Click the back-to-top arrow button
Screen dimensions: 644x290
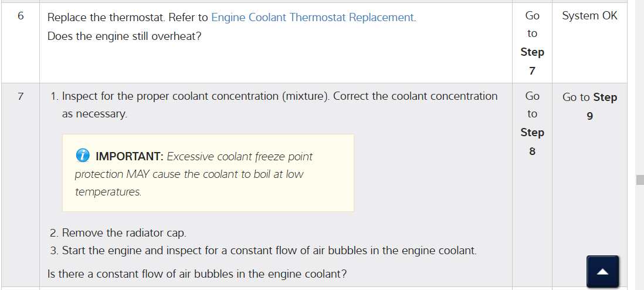[x=602, y=272]
